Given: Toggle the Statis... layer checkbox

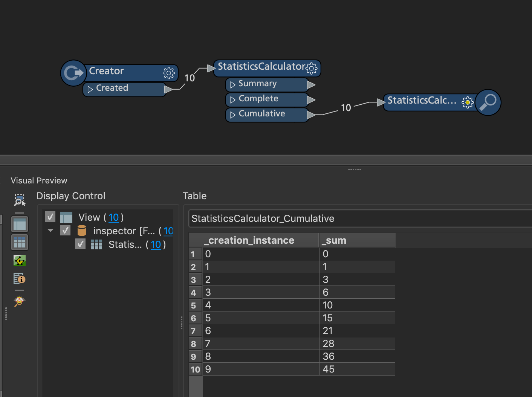Looking at the screenshot, I should tap(80, 244).
